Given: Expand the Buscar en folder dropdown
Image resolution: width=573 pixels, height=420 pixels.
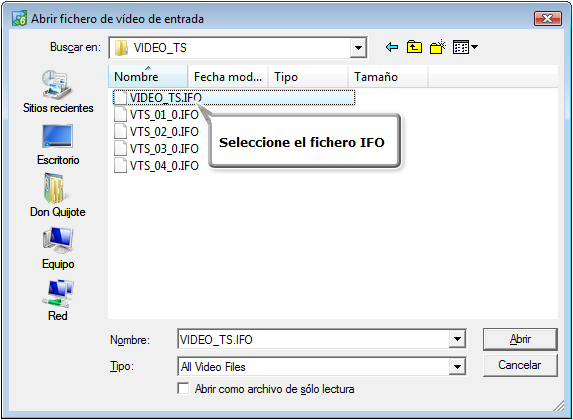Looking at the screenshot, I should pyautogui.click(x=358, y=48).
